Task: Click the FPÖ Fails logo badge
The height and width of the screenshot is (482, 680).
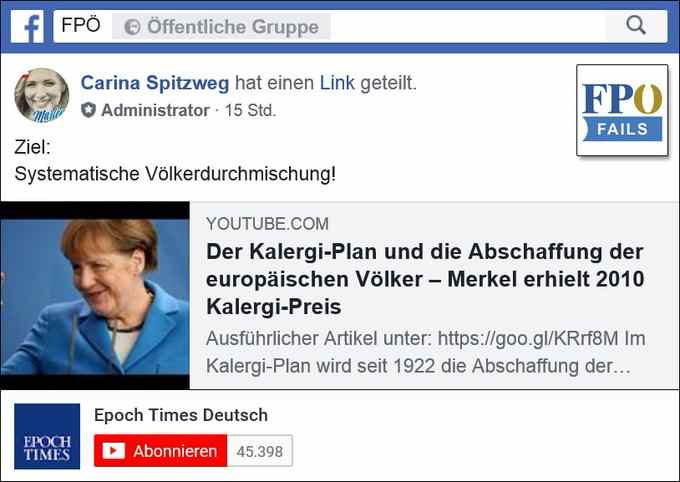Action: coord(622,110)
